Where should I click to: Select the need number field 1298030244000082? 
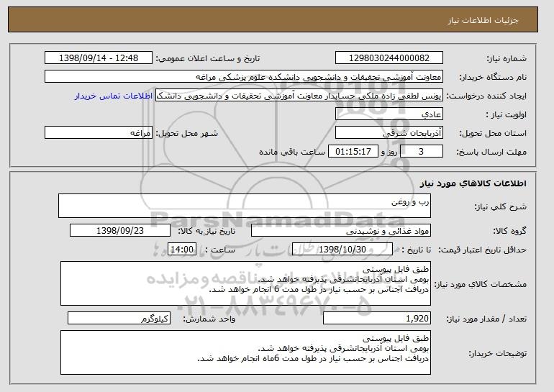click(389, 58)
